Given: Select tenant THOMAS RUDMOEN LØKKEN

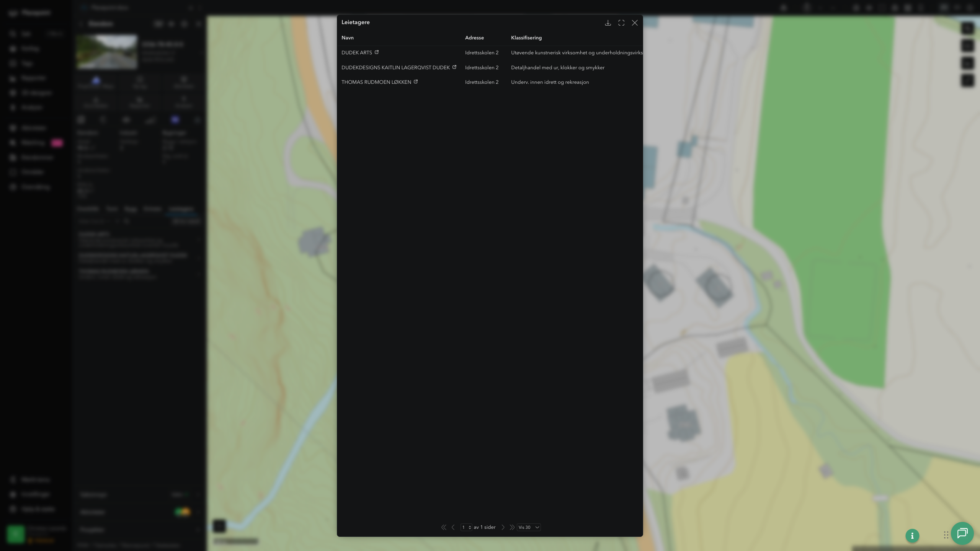Looking at the screenshot, I should point(376,82).
